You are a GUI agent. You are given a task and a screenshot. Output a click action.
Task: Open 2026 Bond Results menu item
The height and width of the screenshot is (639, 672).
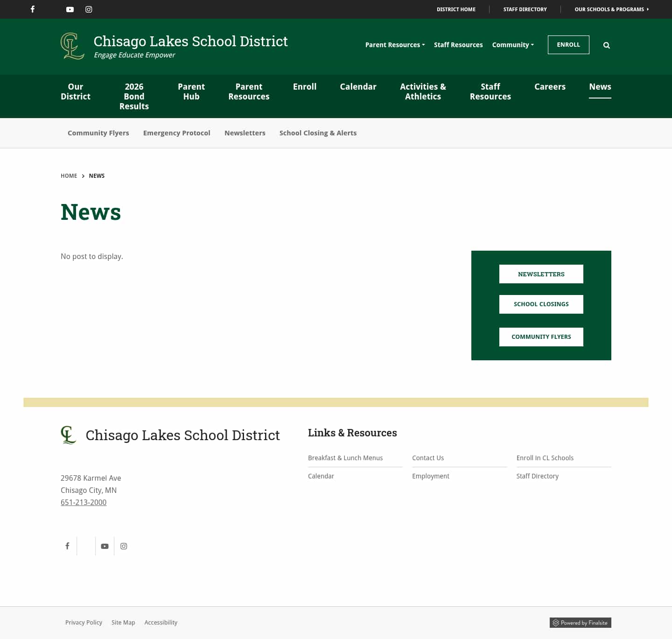coord(134,97)
